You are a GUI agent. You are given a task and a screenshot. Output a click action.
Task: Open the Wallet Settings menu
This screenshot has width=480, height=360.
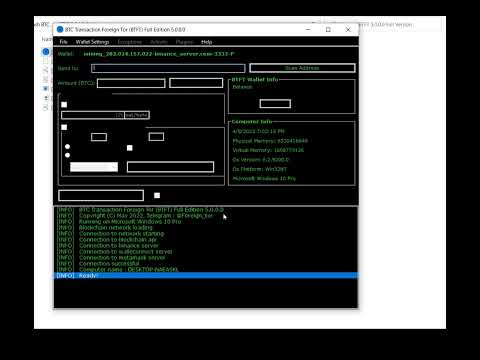click(x=92, y=42)
